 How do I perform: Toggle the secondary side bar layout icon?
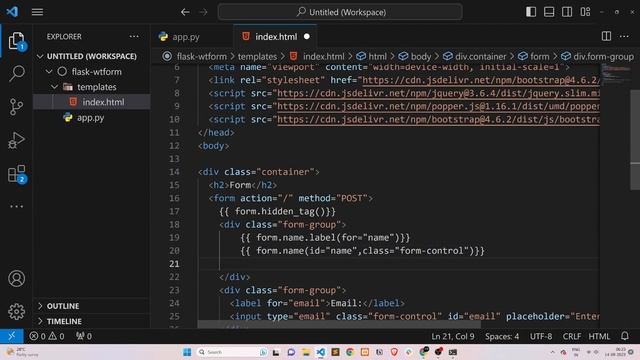coord(567,12)
